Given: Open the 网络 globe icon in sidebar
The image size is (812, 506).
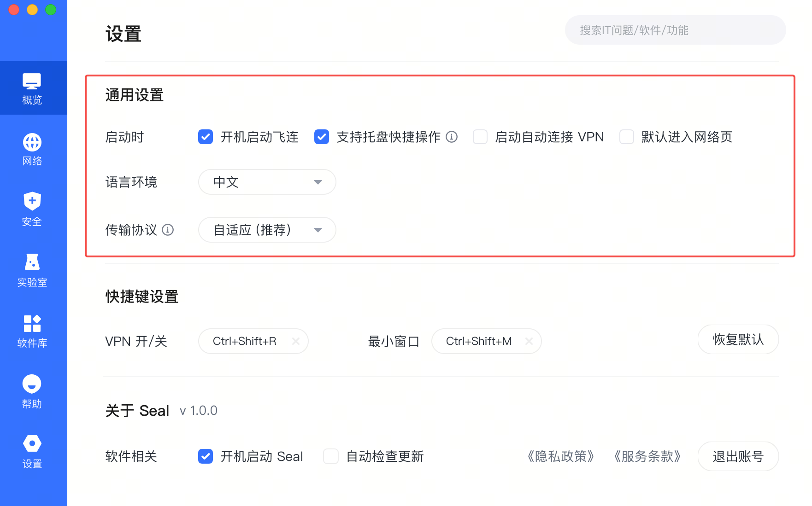Looking at the screenshot, I should tap(32, 142).
